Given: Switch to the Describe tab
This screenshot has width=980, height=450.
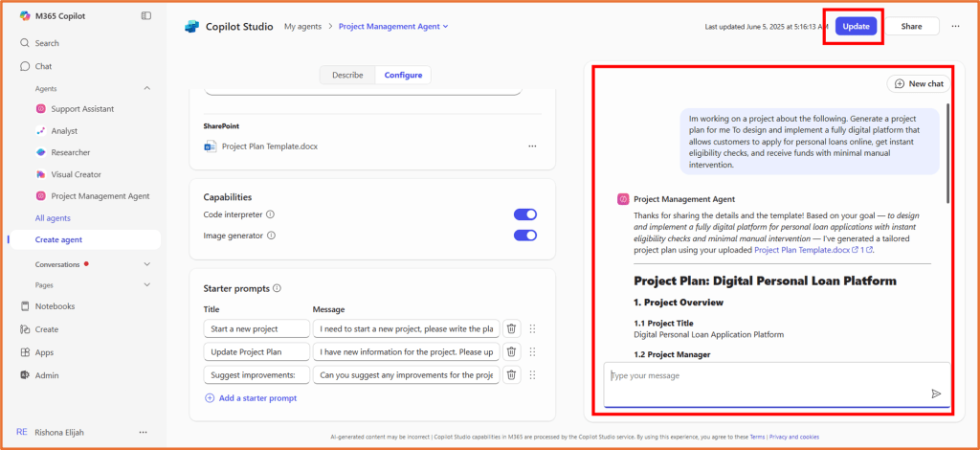Looking at the screenshot, I should pyautogui.click(x=346, y=75).
